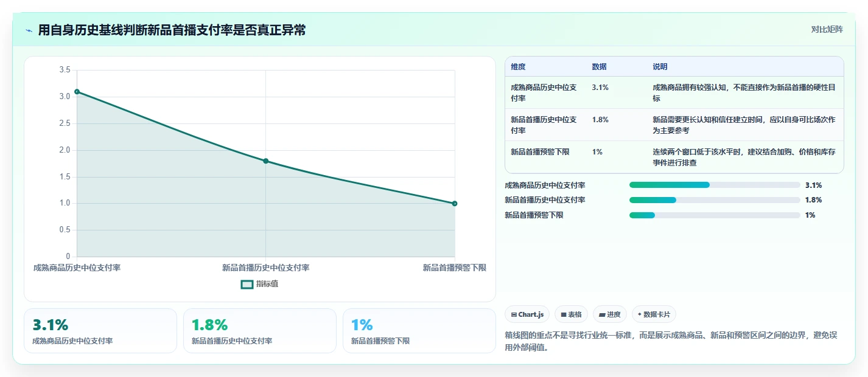868x377 pixels.
Task: Click the 3.1% value beside progress bars
Action: (813, 185)
